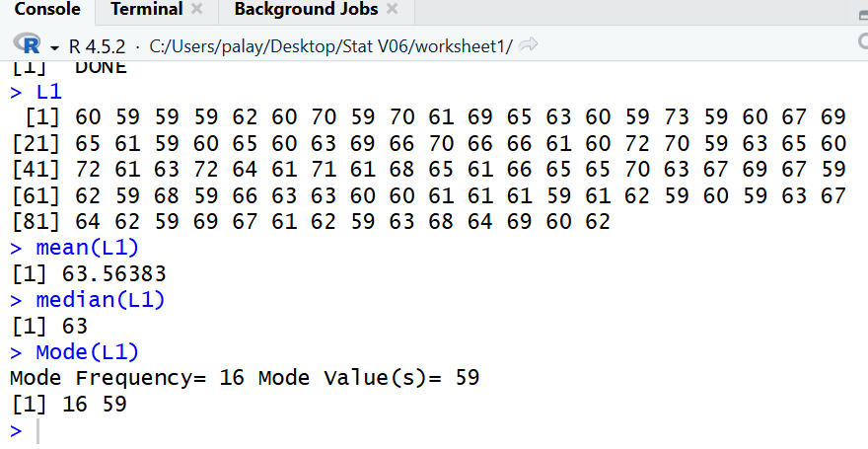Image resolution: width=868 pixels, height=449 pixels.
Task: Click the Mode Frequency output line
Action: pos(244,378)
